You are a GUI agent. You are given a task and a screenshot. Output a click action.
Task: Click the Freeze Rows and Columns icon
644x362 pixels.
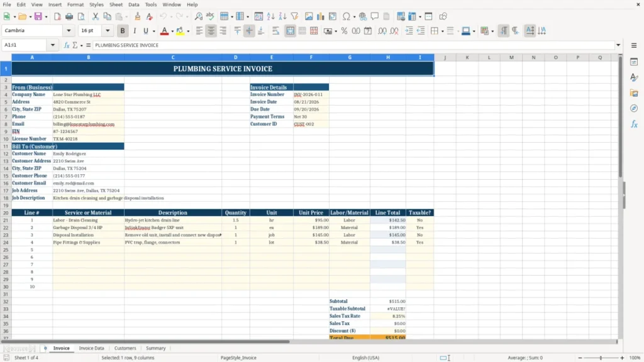(x=412, y=16)
